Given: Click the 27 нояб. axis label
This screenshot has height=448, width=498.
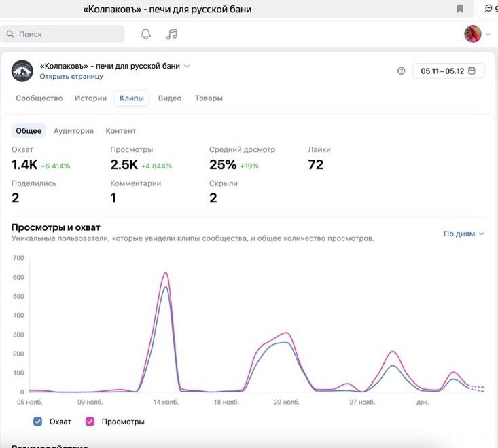Looking at the screenshot, I should 362,402.
